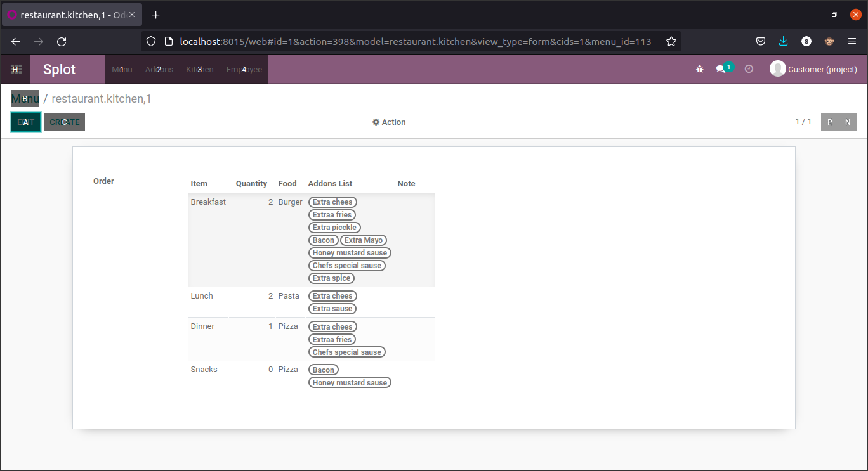868x471 pixels.
Task: Open the Odoo debug bug icon
Action: 699,69
